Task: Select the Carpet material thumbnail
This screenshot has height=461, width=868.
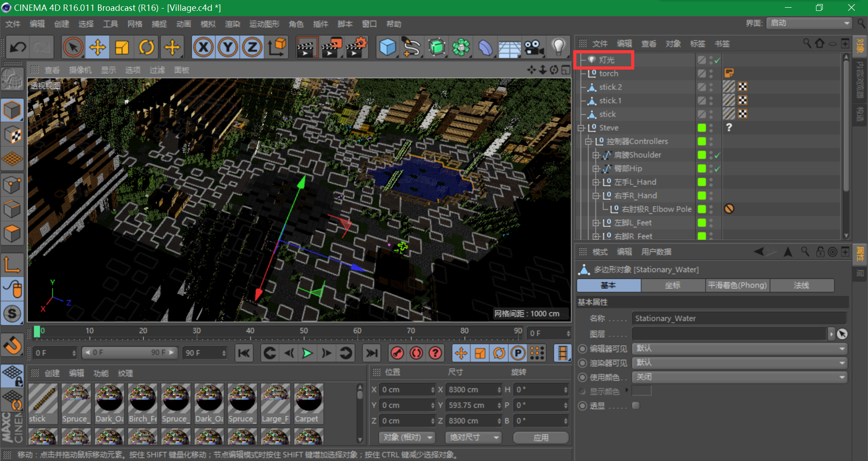Action: click(309, 404)
